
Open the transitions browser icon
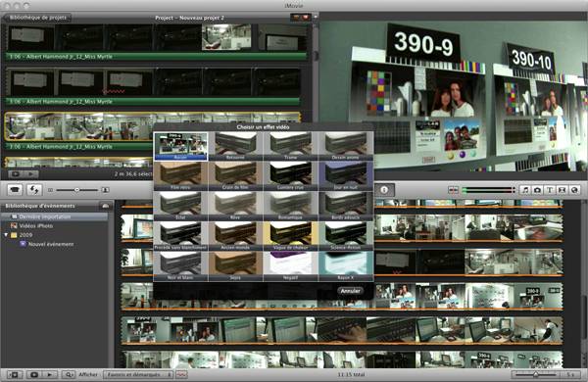562,190
